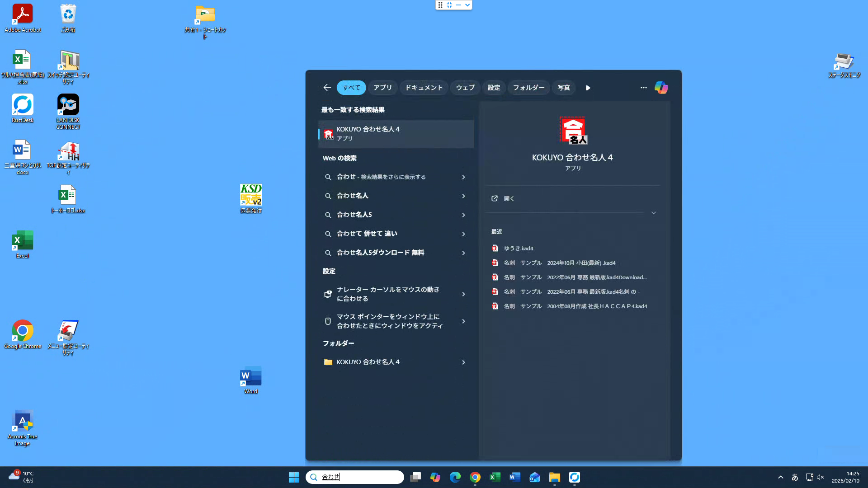The image size is (868, 488).
Task: Expand 合わせ名人5 web search suggestion arrow
Action: click(x=463, y=215)
